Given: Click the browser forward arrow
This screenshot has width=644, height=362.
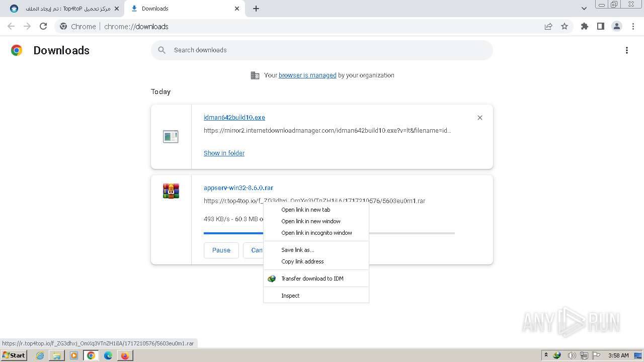Looking at the screenshot, I should tap(27, 26).
